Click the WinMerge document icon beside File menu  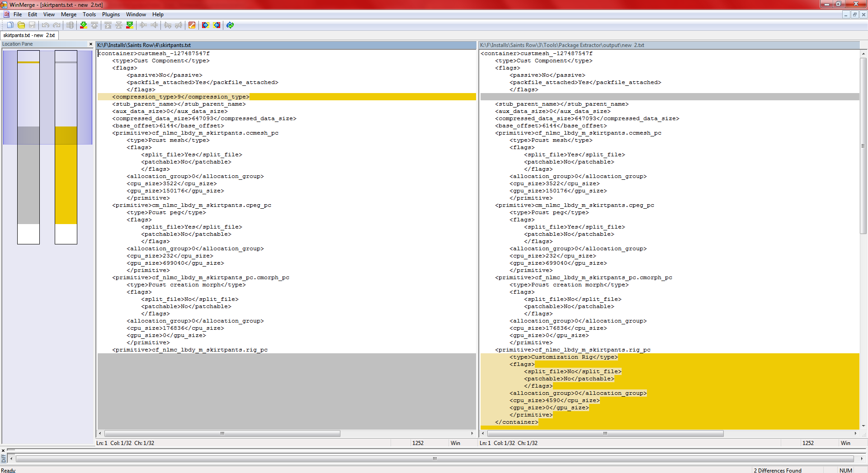(6, 14)
